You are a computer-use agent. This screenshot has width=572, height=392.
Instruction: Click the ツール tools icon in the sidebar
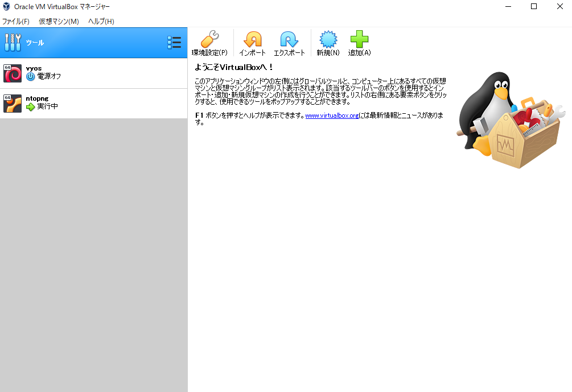pyautogui.click(x=13, y=42)
